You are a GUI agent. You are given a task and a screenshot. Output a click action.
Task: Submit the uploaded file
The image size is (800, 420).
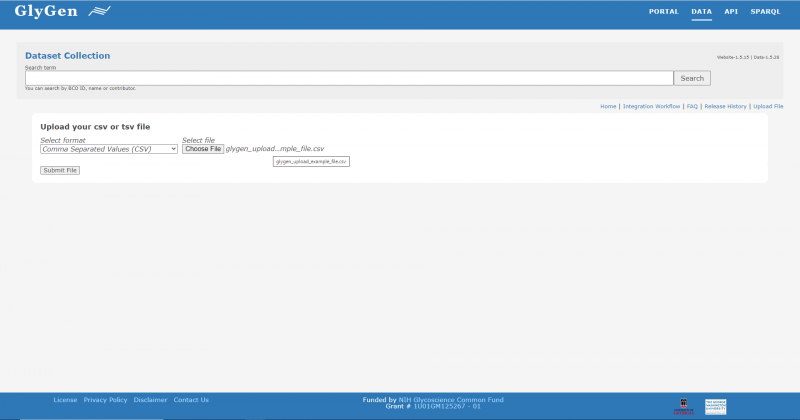(60, 170)
